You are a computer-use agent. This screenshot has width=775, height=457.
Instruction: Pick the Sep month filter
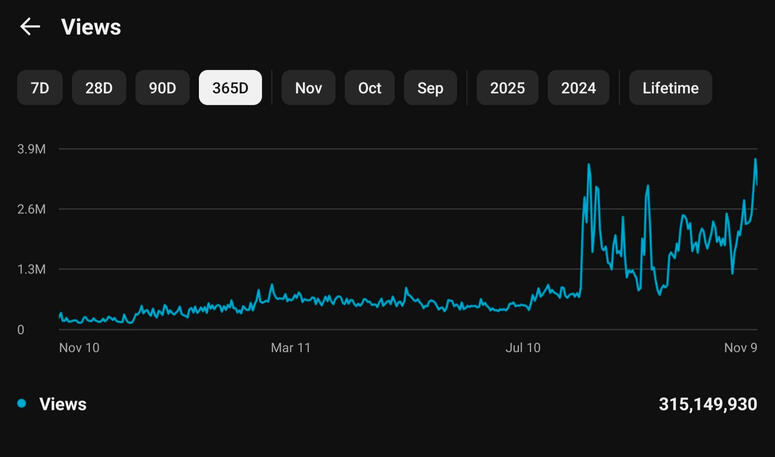(430, 88)
